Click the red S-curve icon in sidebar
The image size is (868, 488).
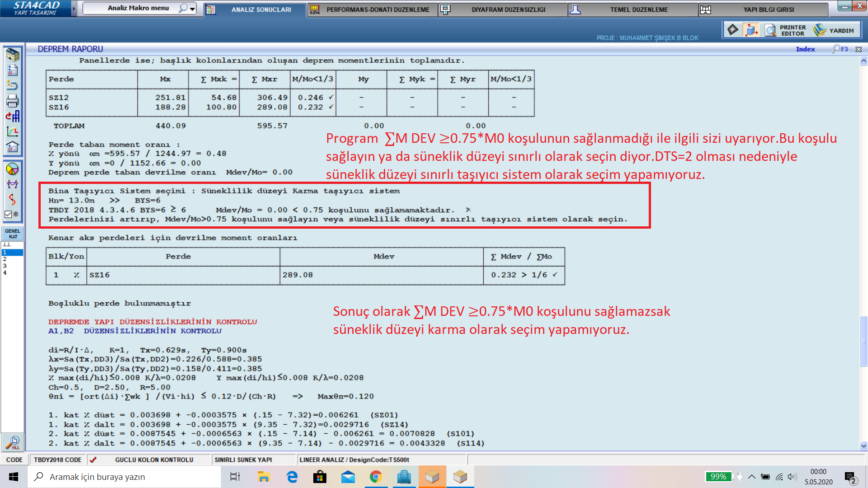12,199
